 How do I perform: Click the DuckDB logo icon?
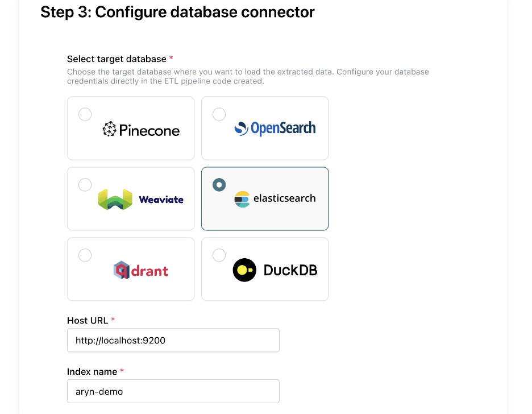coord(244,269)
